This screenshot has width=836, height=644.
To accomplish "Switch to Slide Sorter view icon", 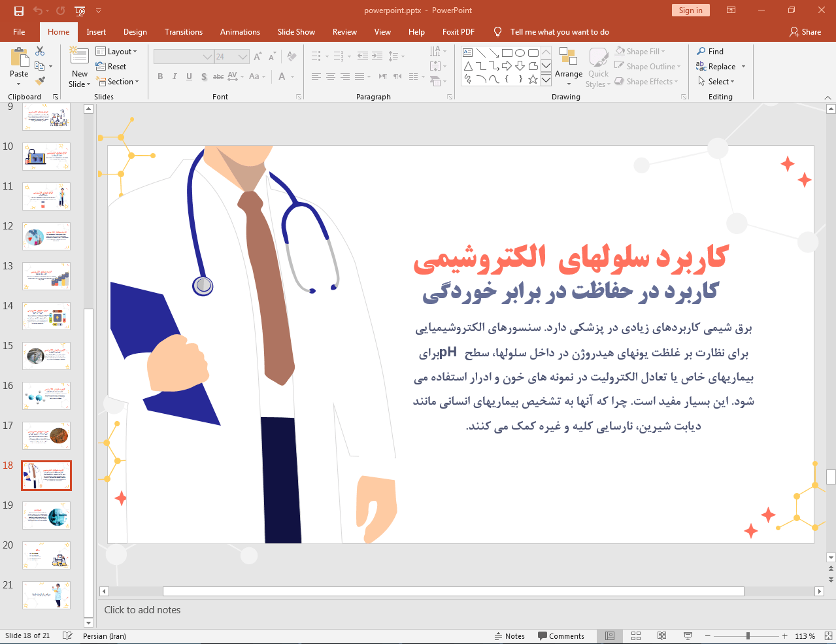I will pyautogui.click(x=636, y=636).
